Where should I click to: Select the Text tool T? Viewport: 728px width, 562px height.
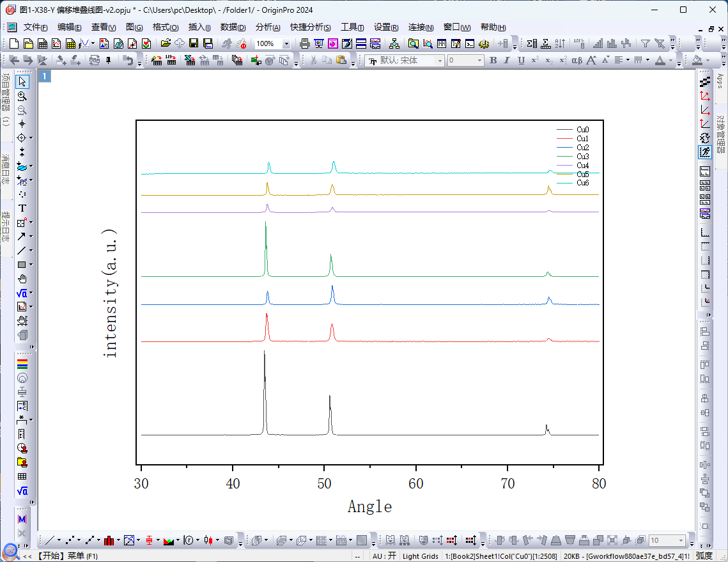[22, 208]
